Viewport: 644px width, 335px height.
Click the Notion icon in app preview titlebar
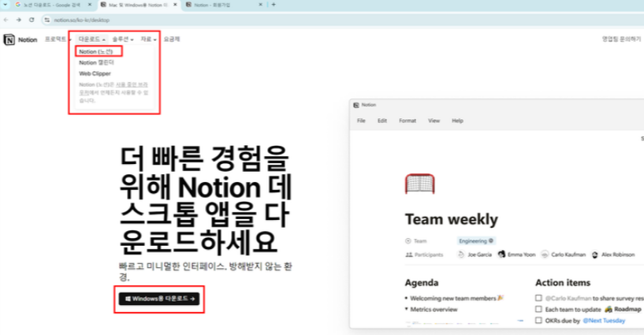356,105
